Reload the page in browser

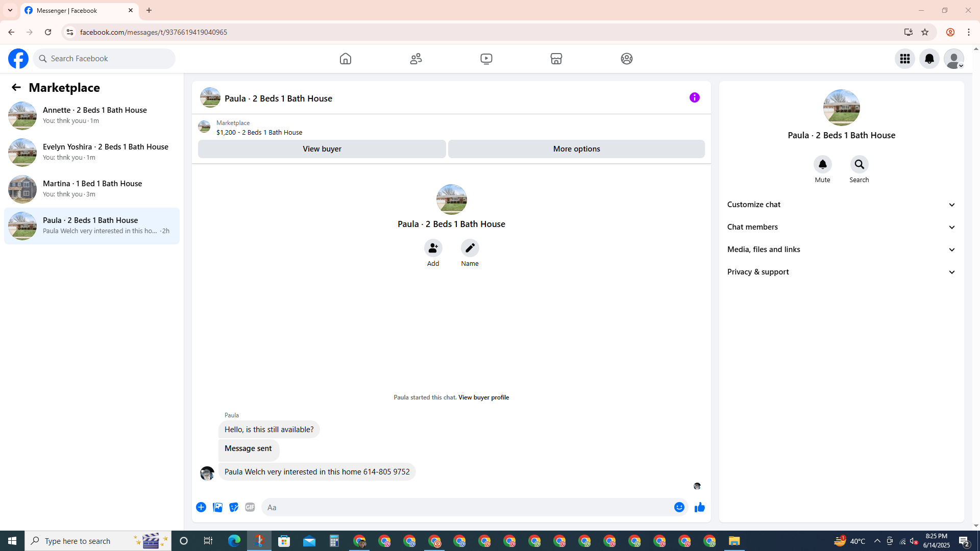coord(48,32)
